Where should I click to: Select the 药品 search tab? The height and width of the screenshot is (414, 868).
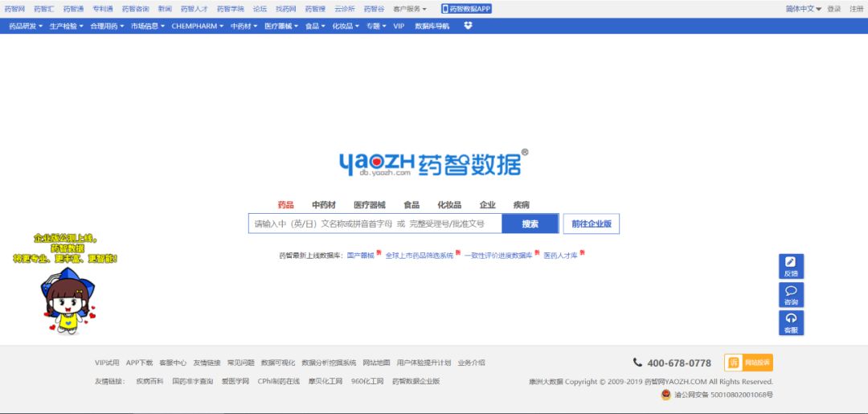[285, 205]
